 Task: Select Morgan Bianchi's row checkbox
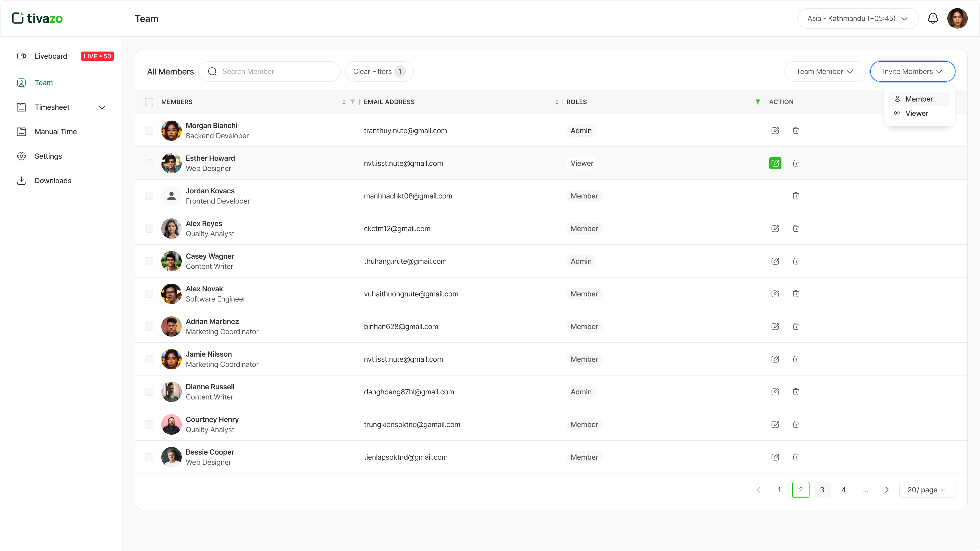[x=149, y=130]
